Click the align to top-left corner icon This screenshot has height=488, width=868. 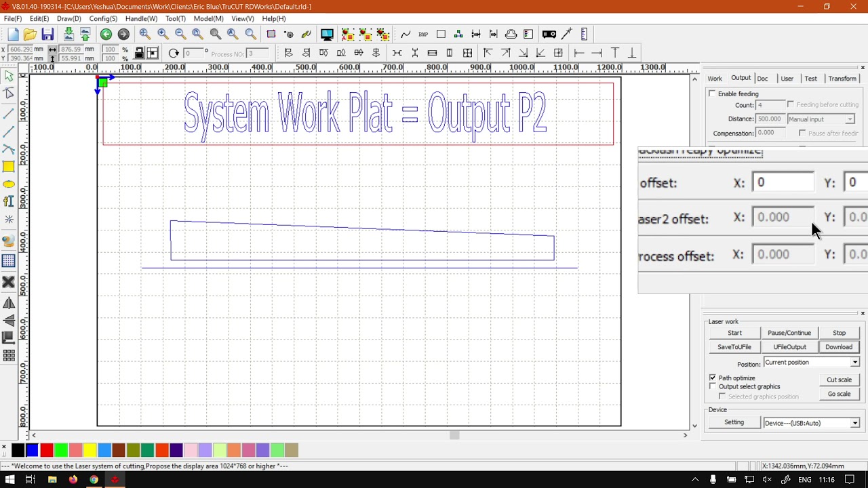tap(488, 54)
